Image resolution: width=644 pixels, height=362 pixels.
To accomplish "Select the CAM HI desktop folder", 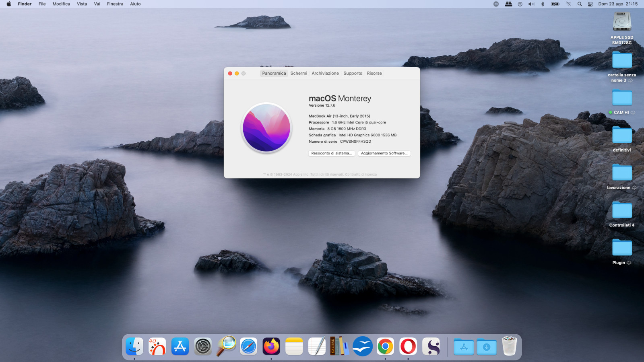I will (x=622, y=98).
